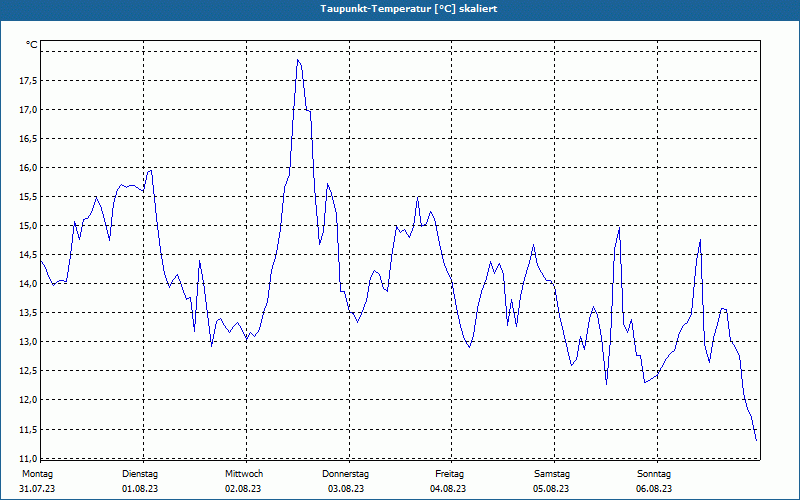Click the 16,0 y-axis label

29,168
